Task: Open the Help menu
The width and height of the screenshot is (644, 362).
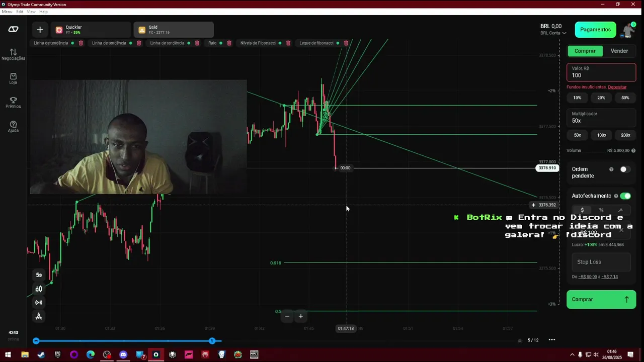Action: [x=43, y=12]
